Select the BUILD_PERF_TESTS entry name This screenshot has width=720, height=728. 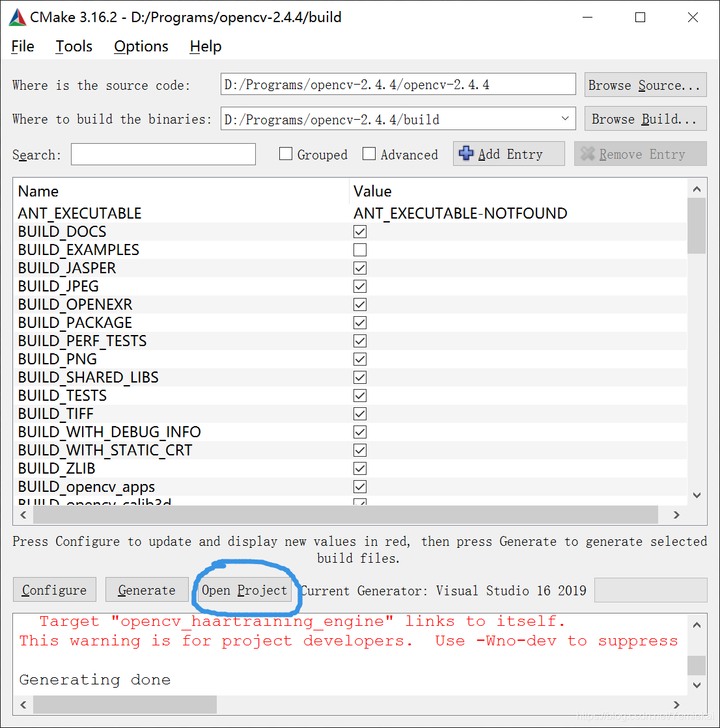[82, 341]
